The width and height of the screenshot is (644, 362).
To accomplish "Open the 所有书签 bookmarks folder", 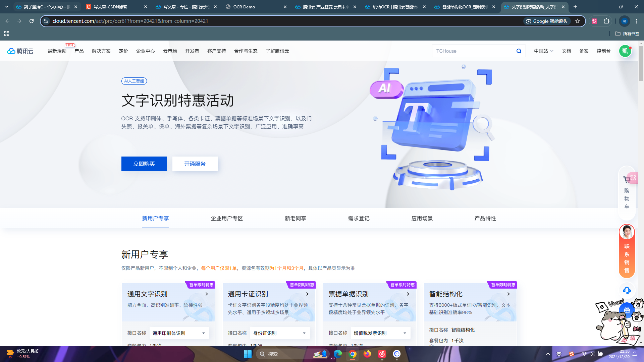I will click(x=627, y=34).
